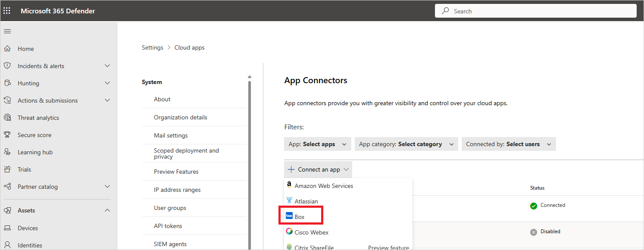The height and width of the screenshot is (250, 644).
Task: Choose Amazon Web Services connector
Action: coord(323,186)
